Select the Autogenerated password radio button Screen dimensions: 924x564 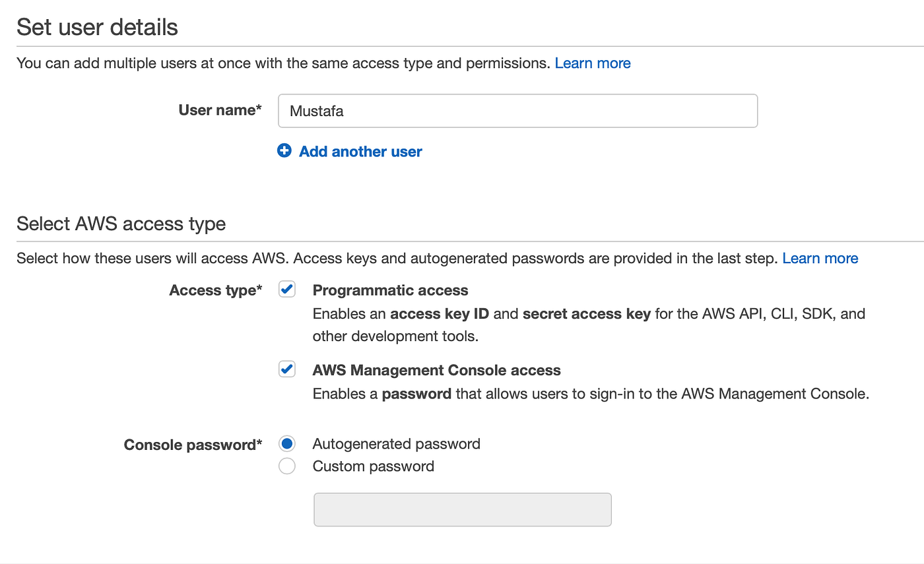pos(287,443)
